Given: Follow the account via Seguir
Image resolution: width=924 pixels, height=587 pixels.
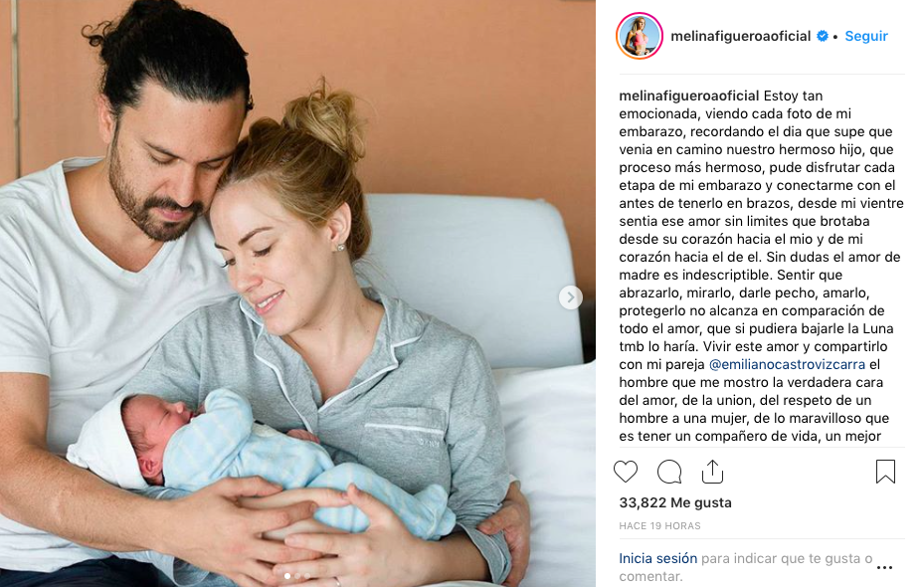Looking at the screenshot, I should (x=865, y=37).
